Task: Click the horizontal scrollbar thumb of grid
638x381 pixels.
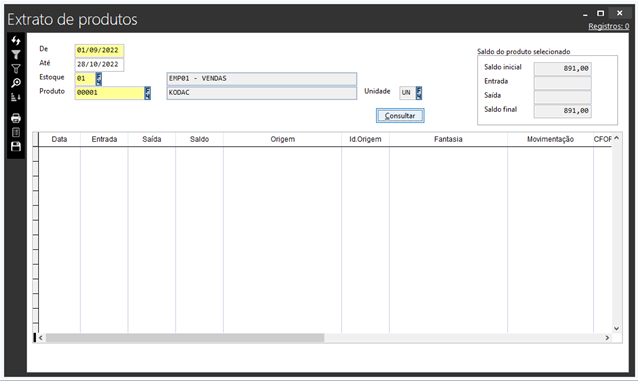Action: click(x=185, y=338)
